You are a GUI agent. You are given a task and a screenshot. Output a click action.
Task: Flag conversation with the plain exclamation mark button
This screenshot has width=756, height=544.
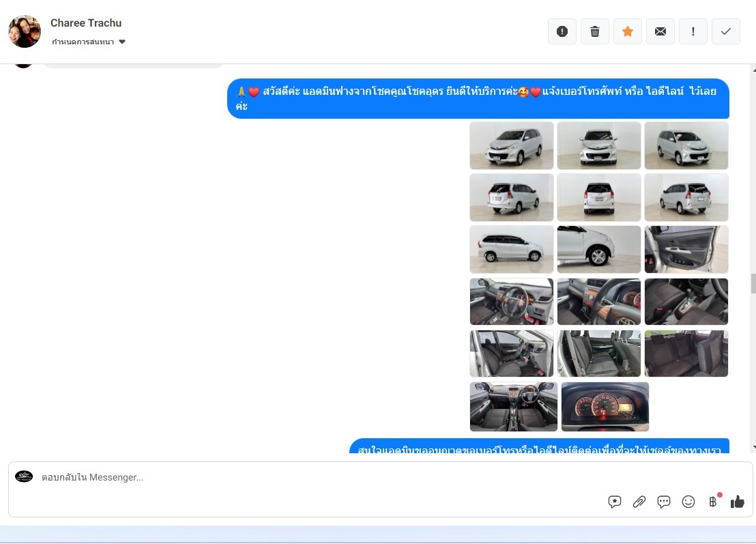[x=693, y=31]
